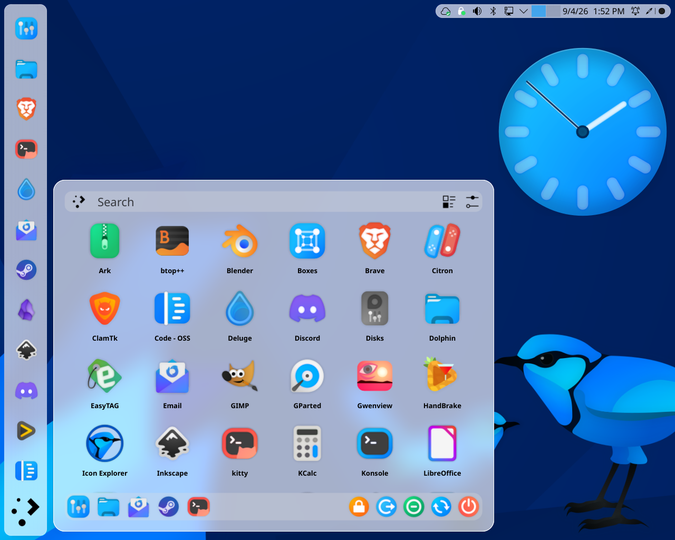Launch Deluge from the left dock
Viewport: 675px width, 540px height.
coord(26,189)
